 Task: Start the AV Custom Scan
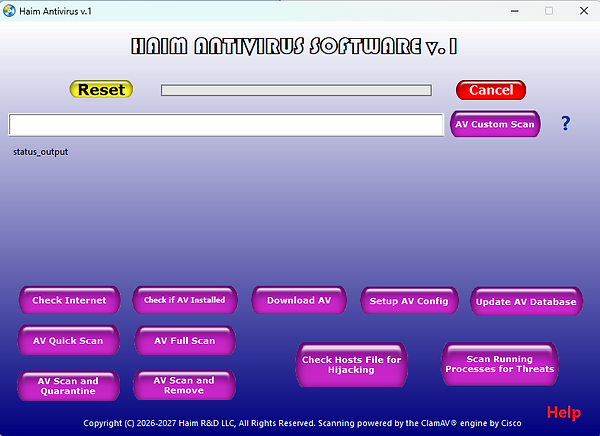click(x=495, y=124)
